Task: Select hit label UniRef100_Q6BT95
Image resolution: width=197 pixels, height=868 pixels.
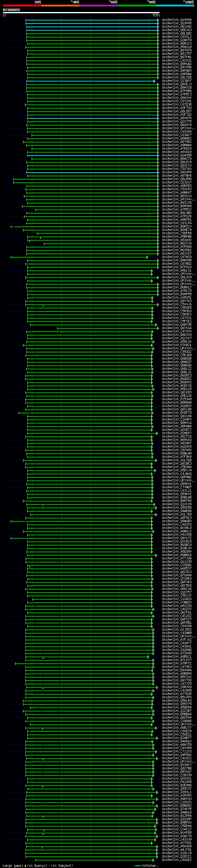Action: [177, 325]
